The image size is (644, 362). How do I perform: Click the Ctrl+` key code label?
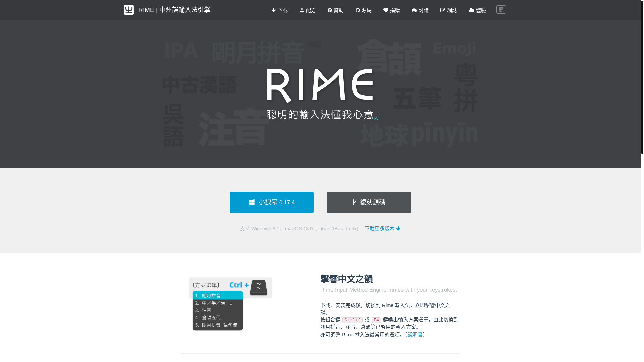(353, 320)
